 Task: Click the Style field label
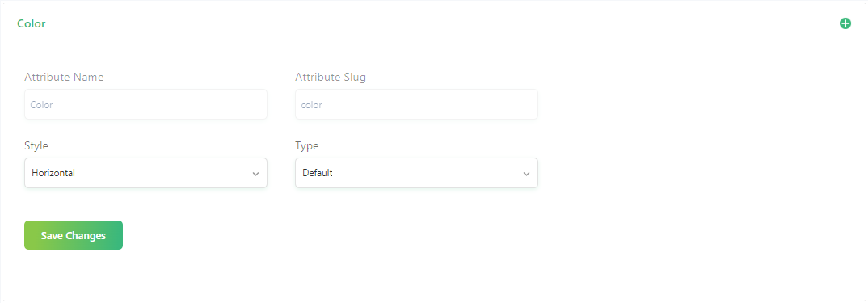point(36,145)
